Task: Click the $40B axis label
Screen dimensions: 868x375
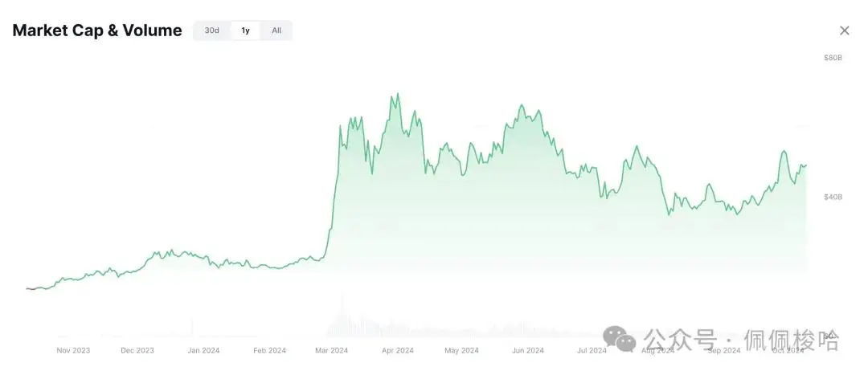Action: [832, 197]
